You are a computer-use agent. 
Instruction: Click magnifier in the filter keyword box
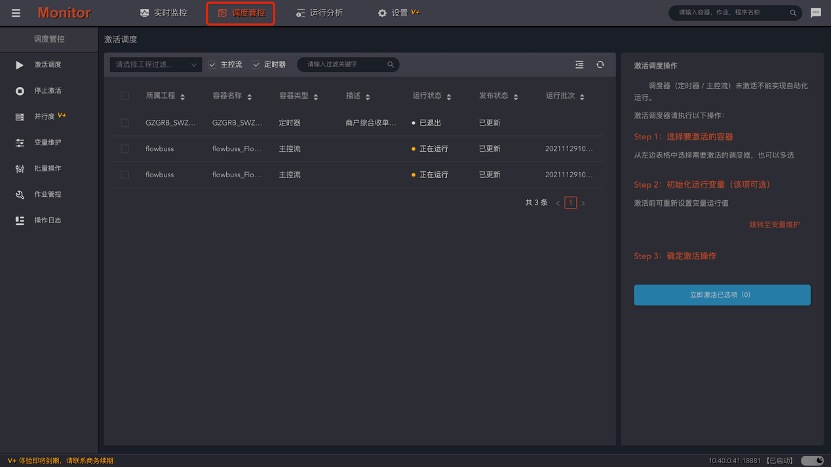point(391,65)
